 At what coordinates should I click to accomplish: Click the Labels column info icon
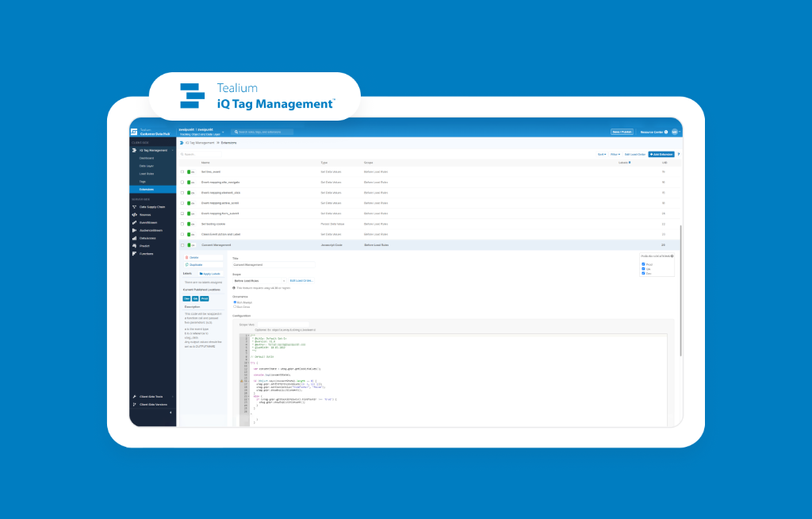pyautogui.click(x=630, y=162)
